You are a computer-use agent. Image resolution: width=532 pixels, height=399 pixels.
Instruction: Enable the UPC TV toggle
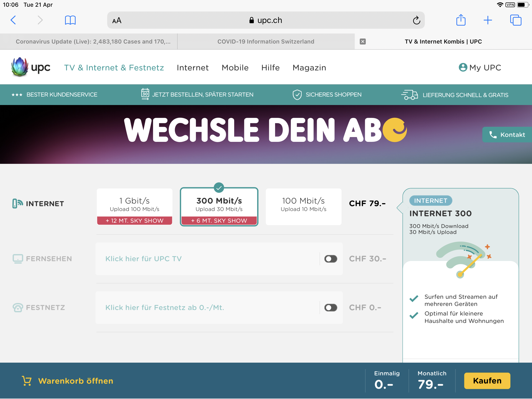[330, 259]
